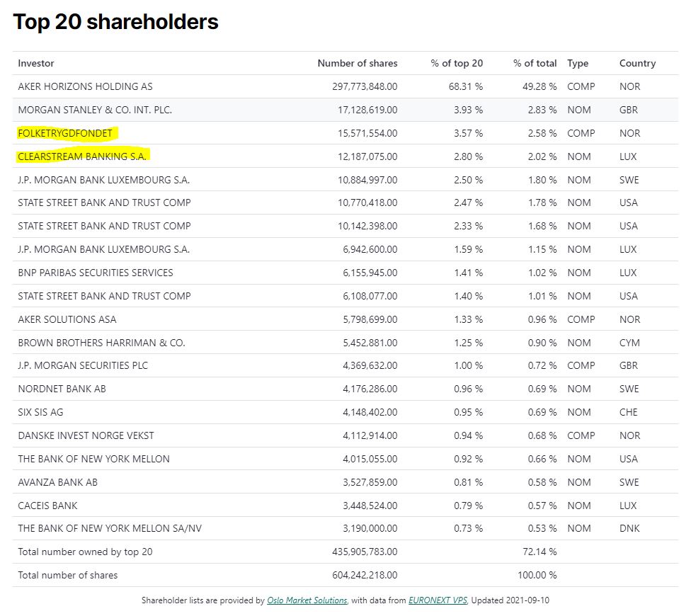Open the Oslo Market Solutions link

coord(307,600)
